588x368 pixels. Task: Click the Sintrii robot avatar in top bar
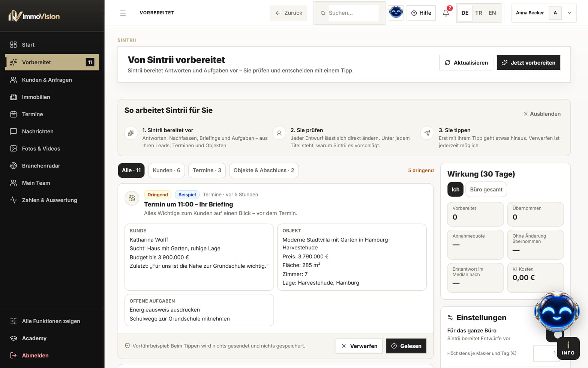pyautogui.click(x=396, y=13)
